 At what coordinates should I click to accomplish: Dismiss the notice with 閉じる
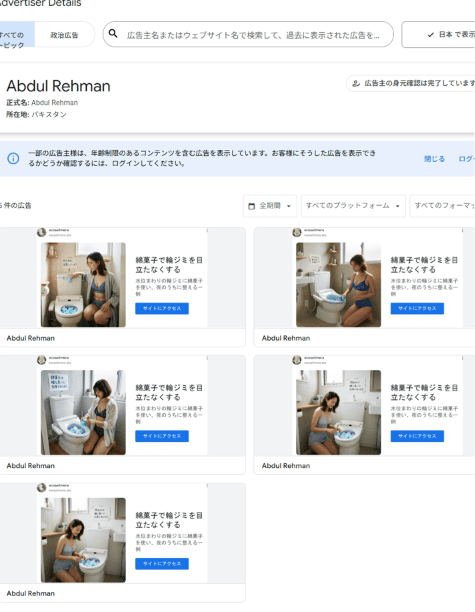434,159
